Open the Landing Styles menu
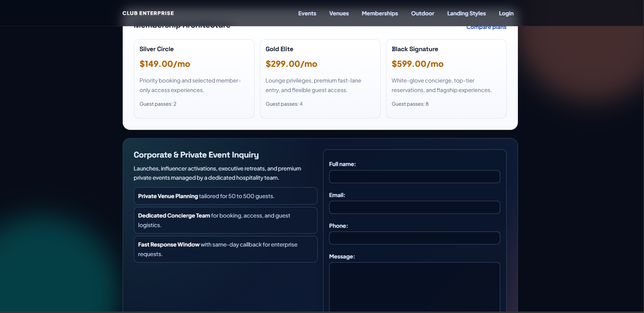This screenshot has width=644, height=313. click(466, 13)
